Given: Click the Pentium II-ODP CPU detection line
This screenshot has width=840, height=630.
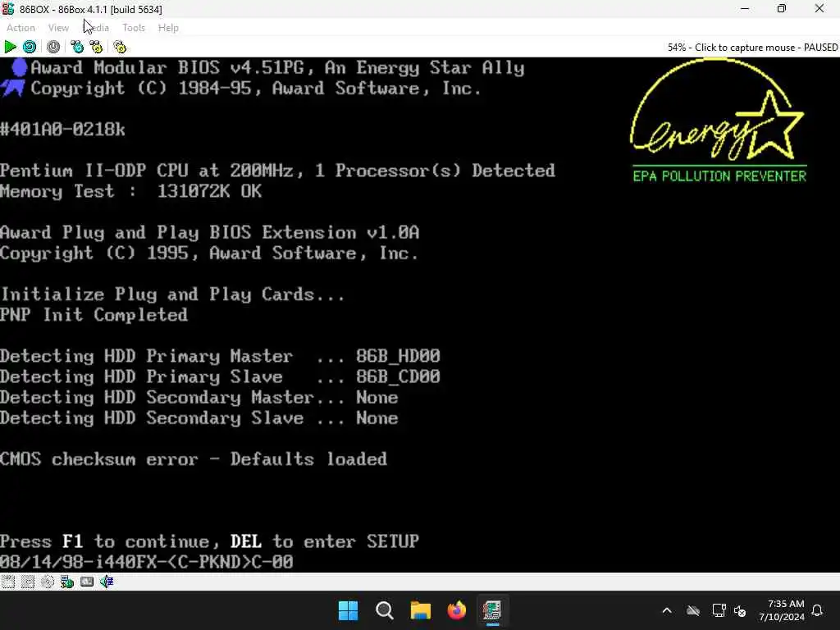Looking at the screenshot, I should 277,171.
